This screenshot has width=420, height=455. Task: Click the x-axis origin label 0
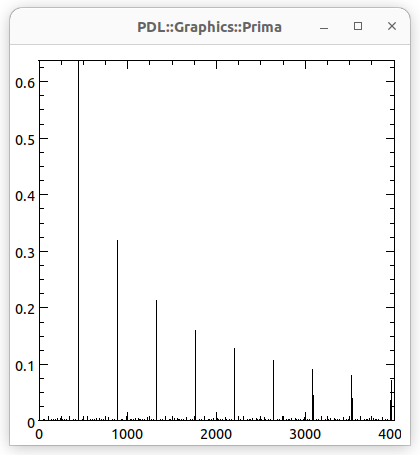(x=39, y=434)
